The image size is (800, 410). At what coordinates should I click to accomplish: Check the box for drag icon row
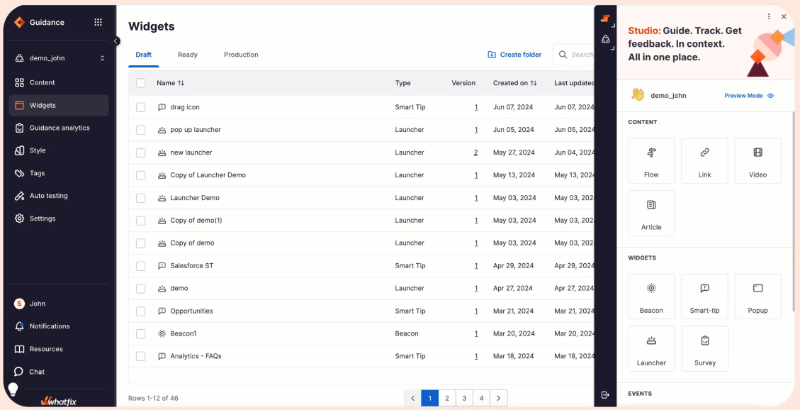[x=141, y=107]
